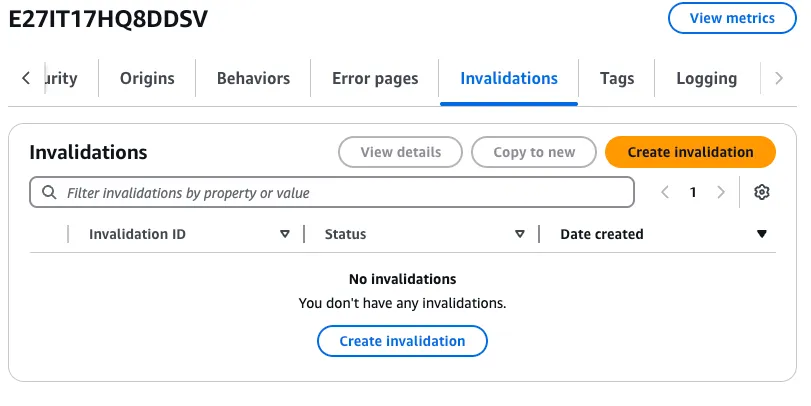
Task: Click the search magnifier icon in filter
Action: click(49, 192)
